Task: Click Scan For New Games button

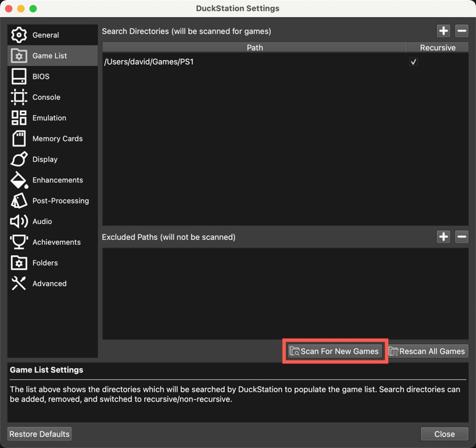Action: click(334, 351)
